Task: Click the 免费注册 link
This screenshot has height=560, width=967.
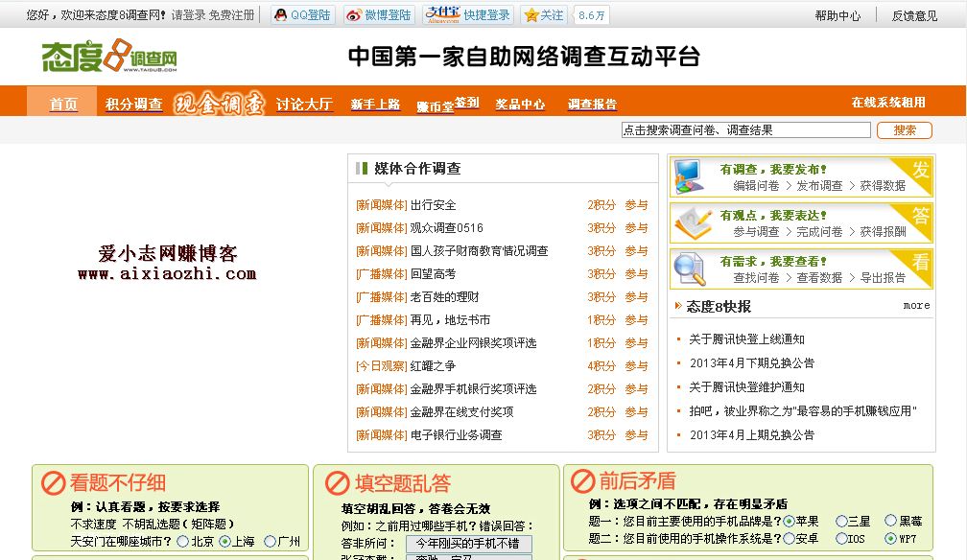Action: 231,14
